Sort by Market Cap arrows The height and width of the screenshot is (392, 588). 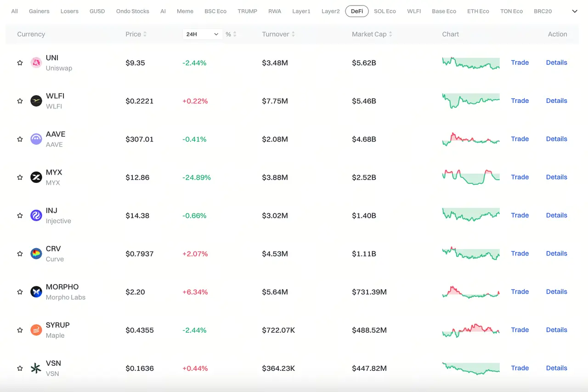coord(390,34)
